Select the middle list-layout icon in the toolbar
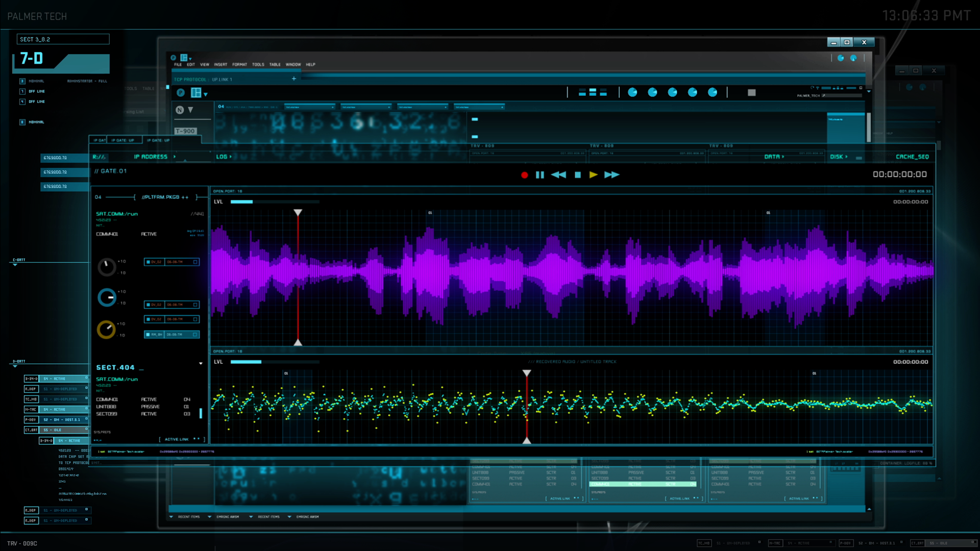 pos(593,92)
